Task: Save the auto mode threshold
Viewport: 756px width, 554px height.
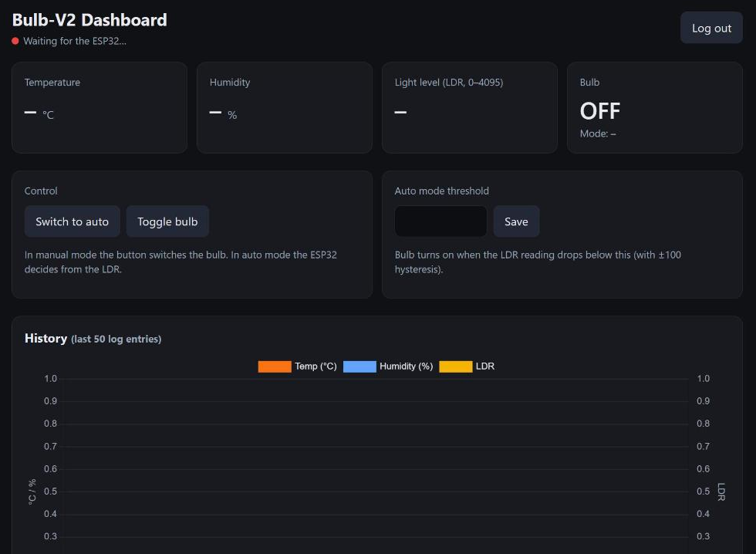Action: pyautogui.click(x=516, y=221)
